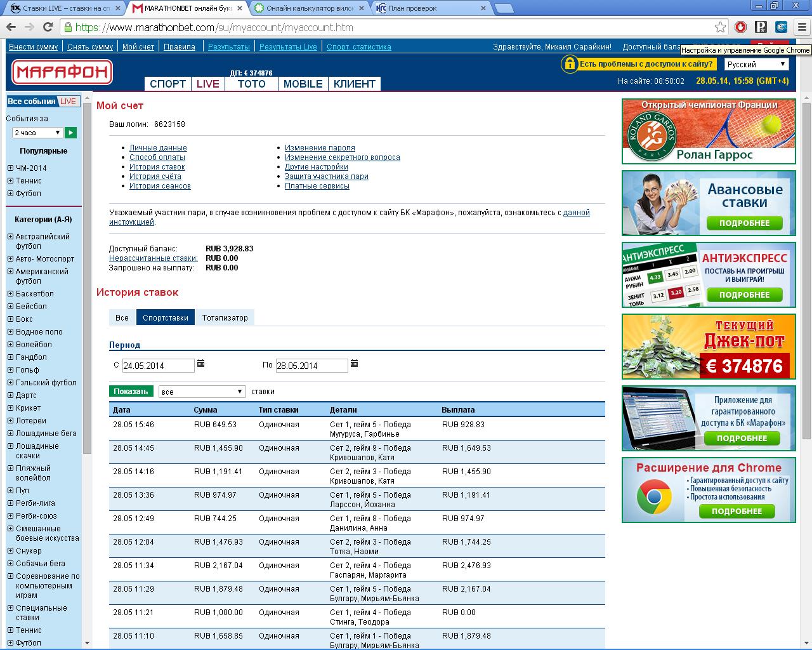Click the browser address bar

tap(393, 27)
